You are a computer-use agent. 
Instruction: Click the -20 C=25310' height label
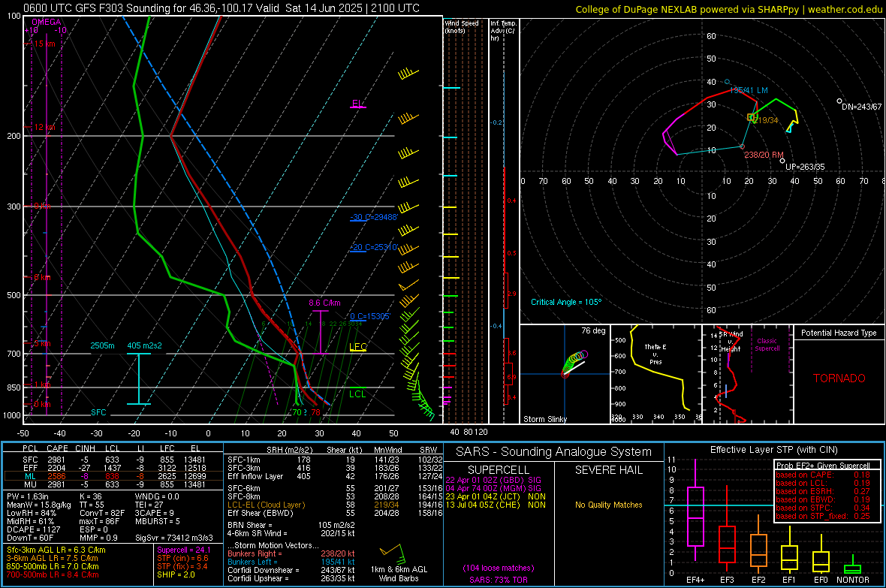(x=374, y=247)
